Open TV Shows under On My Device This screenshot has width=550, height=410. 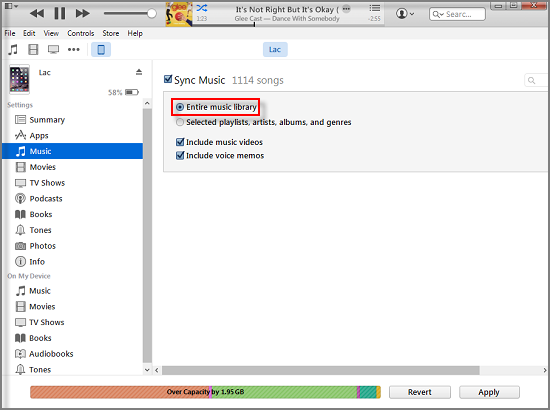point(72,322)
